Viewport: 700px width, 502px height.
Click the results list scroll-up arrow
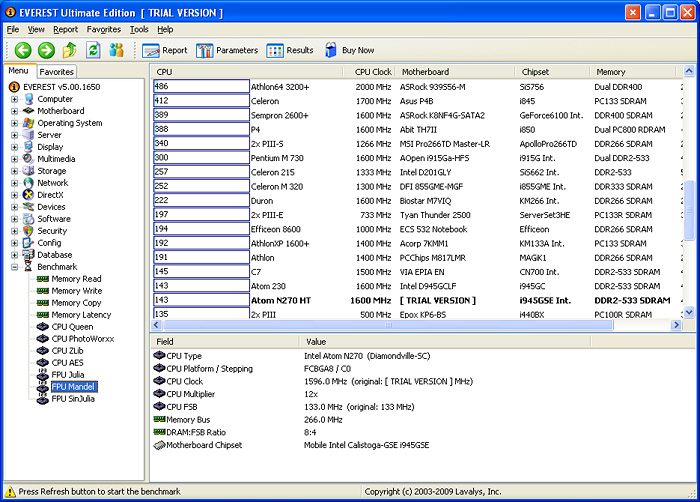[689, 71]
